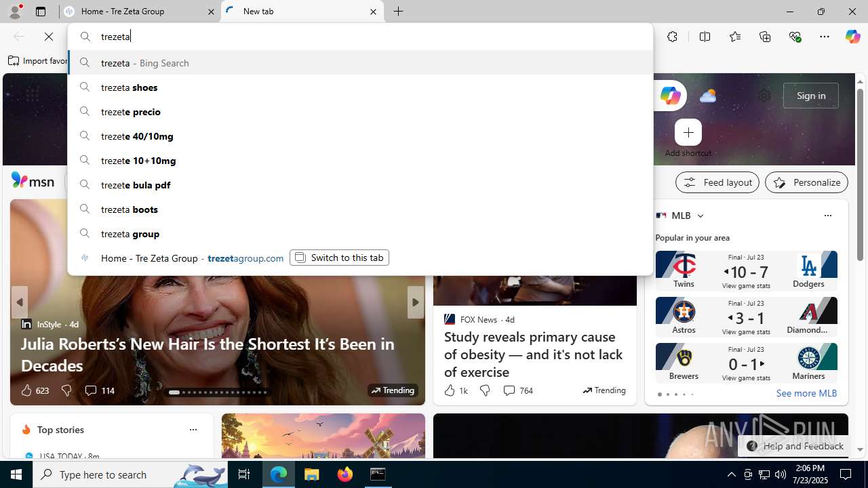868x488 pixels.
Task: Open Windows Start menu
Action: 16,474
